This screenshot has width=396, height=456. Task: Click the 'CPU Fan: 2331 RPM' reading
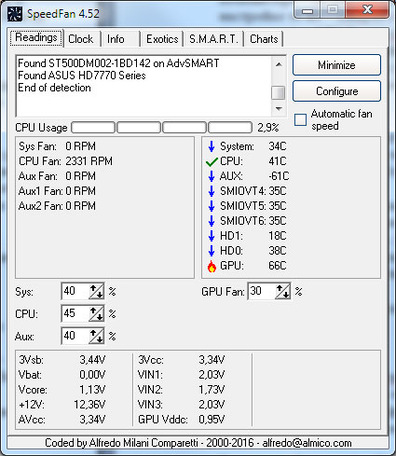point(65,161)
